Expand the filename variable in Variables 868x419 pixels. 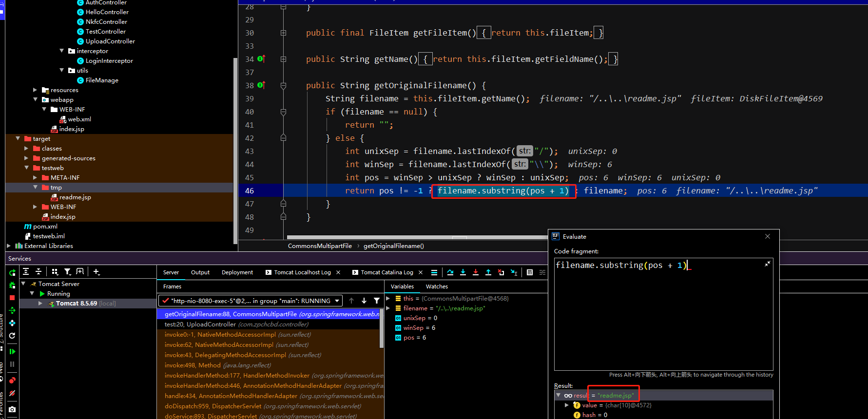(x=388, y=308)
